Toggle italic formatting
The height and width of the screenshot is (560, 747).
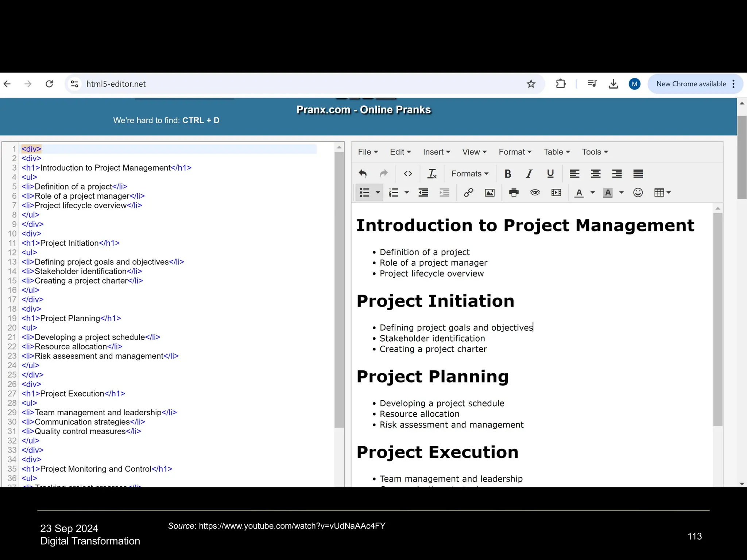529,174
